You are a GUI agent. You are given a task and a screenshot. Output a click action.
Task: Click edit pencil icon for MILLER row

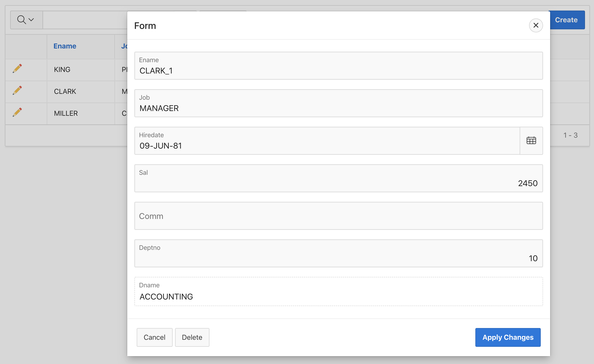(17, 112)
